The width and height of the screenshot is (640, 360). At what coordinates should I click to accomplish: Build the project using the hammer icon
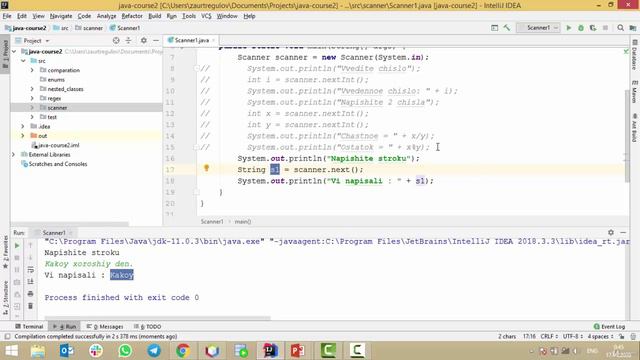[x=507, y=28]
